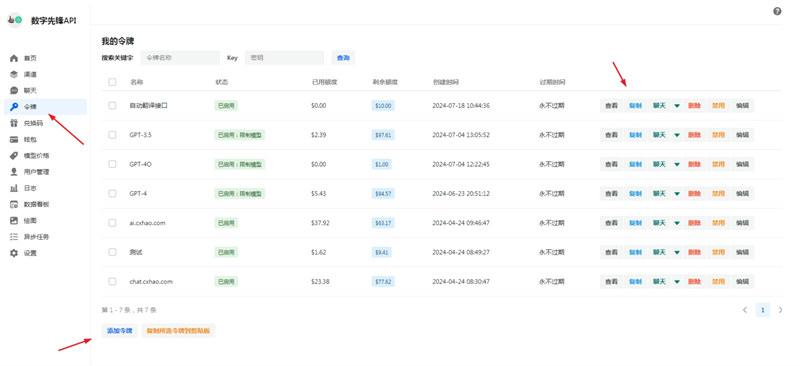Click 禁用 for the 测试 token

pyautogui.click(x=718, y=252)
